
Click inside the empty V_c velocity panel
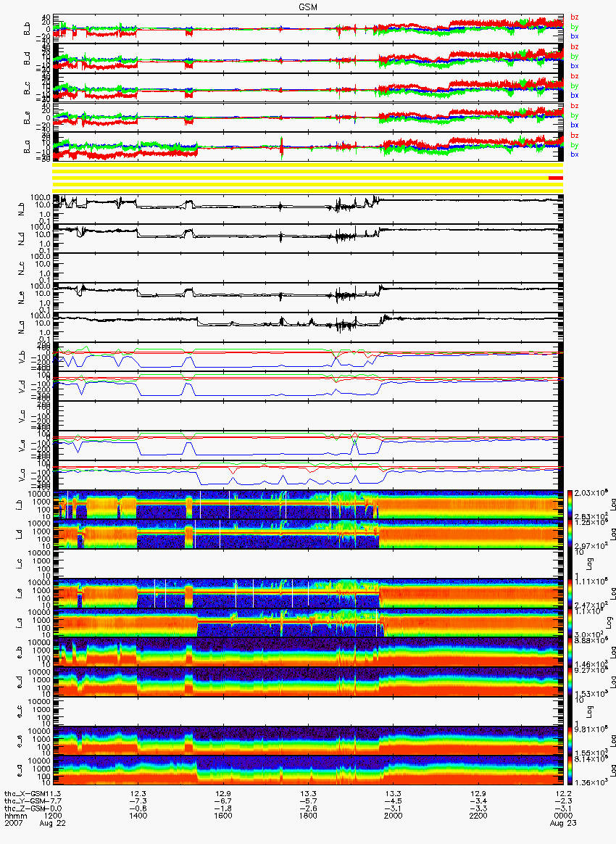(x=308, y=415)
